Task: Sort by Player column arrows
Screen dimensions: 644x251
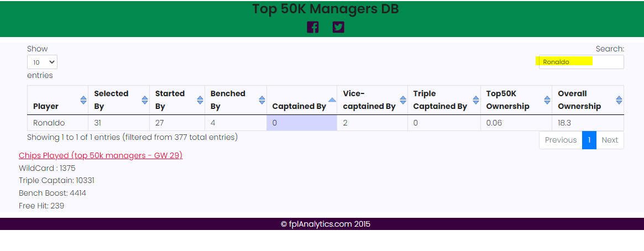Action: coord(83,100)
